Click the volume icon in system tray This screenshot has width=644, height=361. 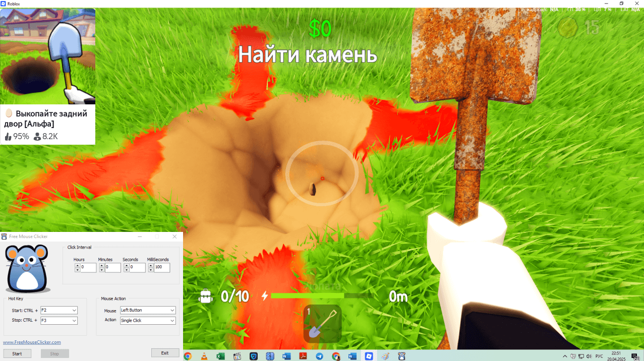[x=589, y=356]
